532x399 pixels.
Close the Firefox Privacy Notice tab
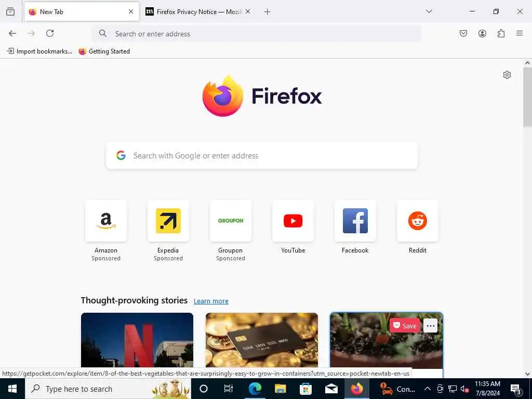[248, 11]
